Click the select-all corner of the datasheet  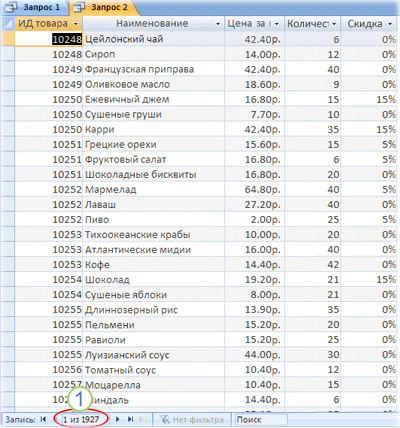tap(8, 24)
